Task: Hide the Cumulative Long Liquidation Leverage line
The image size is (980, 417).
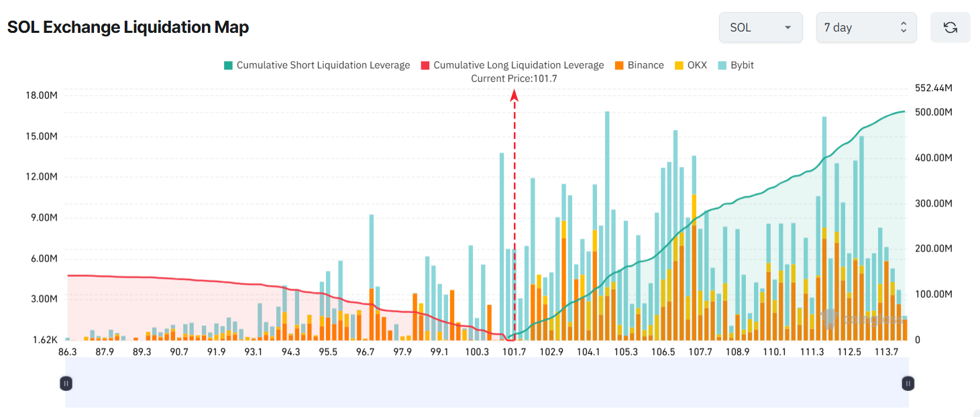Action: (x=514, y=64)
